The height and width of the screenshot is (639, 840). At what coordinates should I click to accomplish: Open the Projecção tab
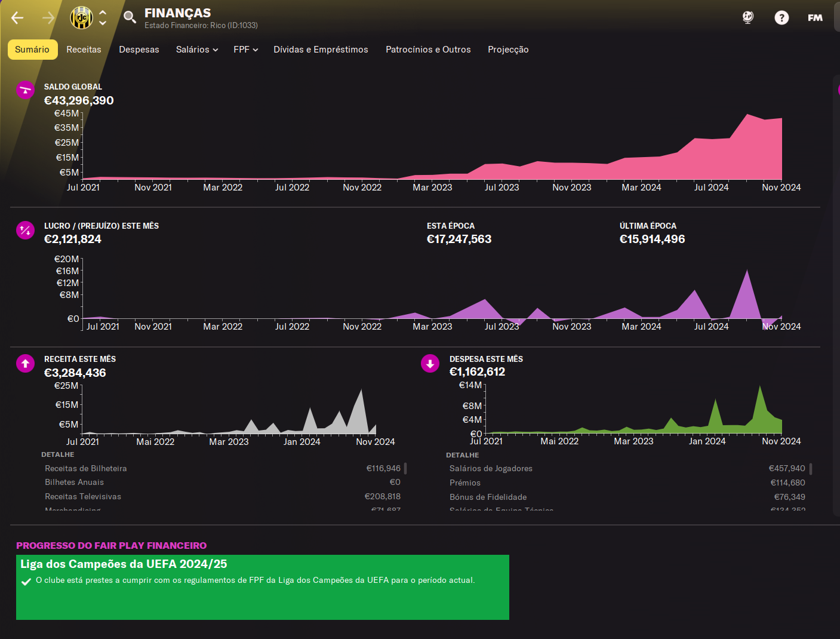point(508,50)
